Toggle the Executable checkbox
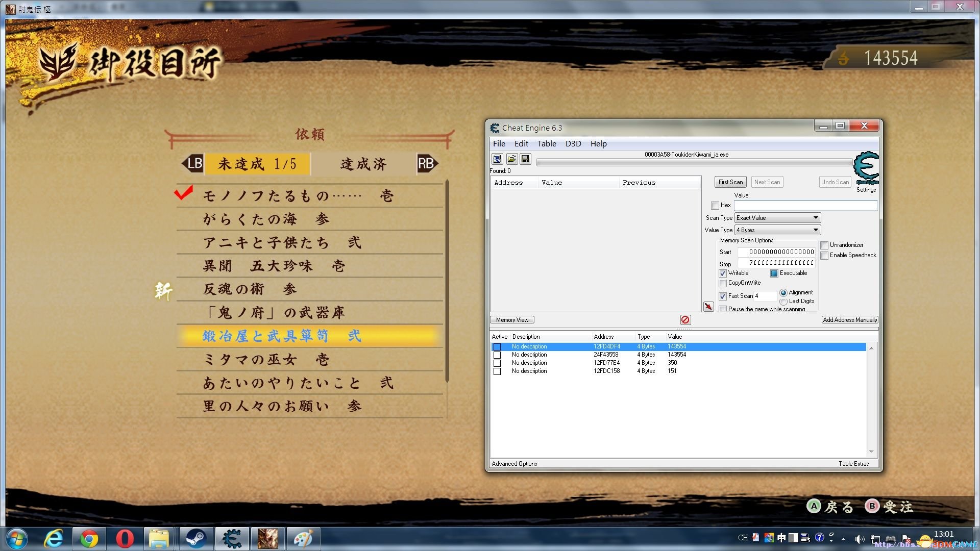Screen dimensions: 980x551 click(774, 273)
